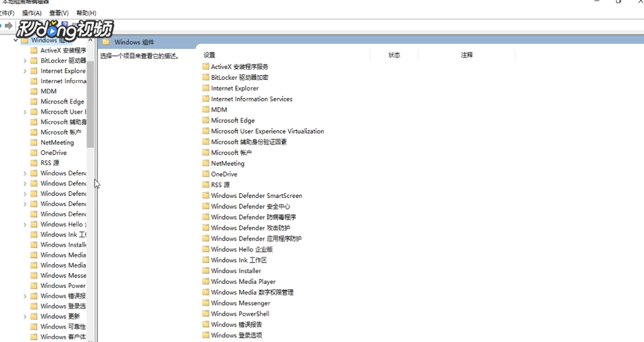The width and height of the screenshot is (644, 342).
Task: Click left tree scrollbar up arrow
Action: point(91,41)
